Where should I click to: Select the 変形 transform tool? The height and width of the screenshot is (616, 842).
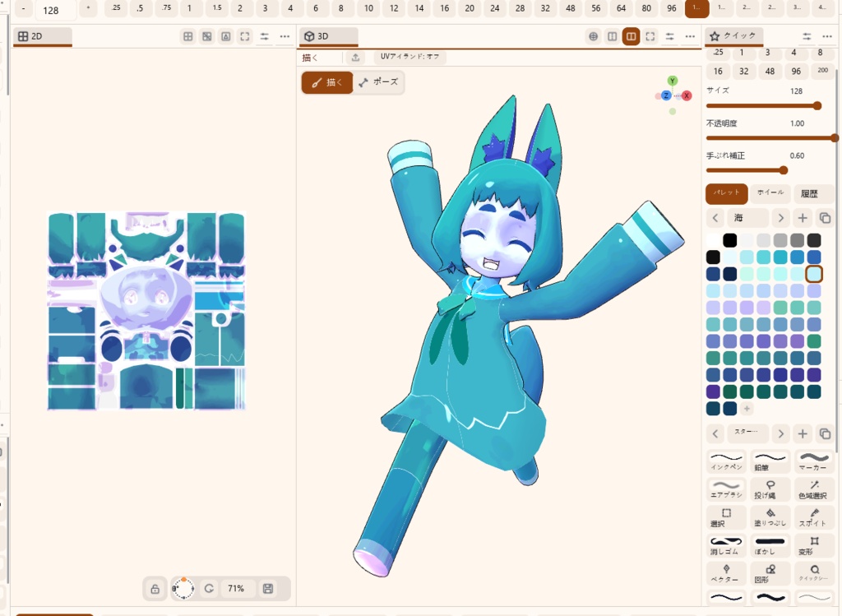(x=814, y=545)
